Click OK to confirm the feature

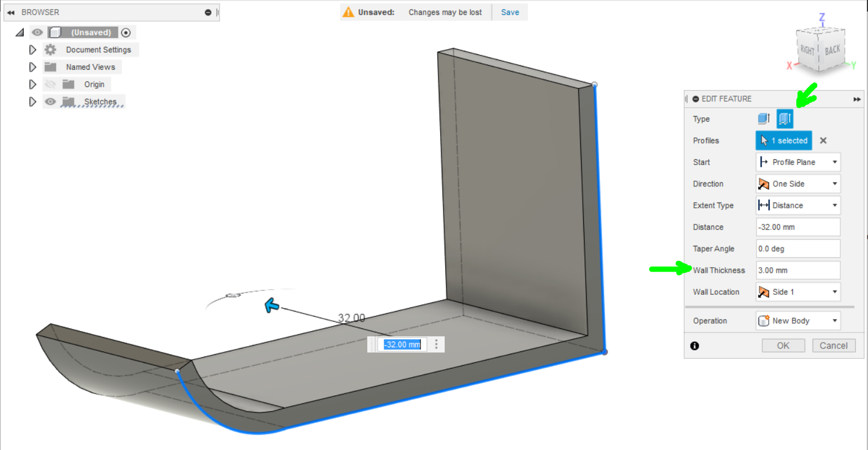click(x=783, y=346)
